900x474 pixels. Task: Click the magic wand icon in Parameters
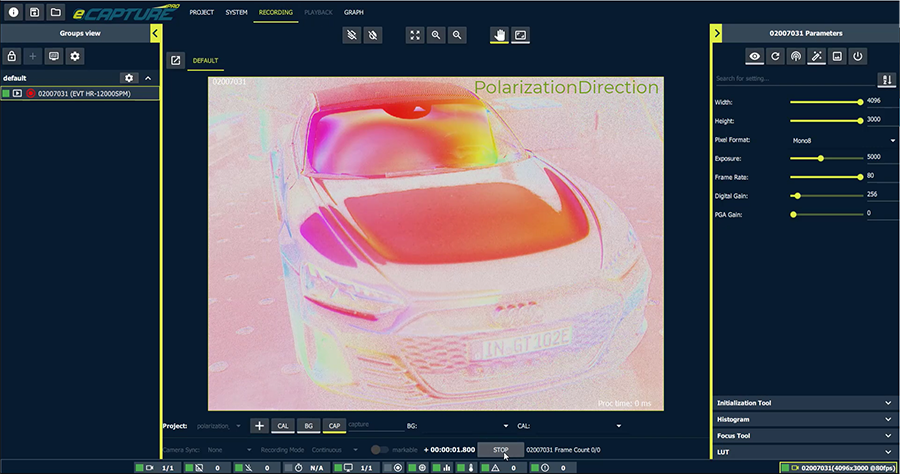tap(816, 57)
